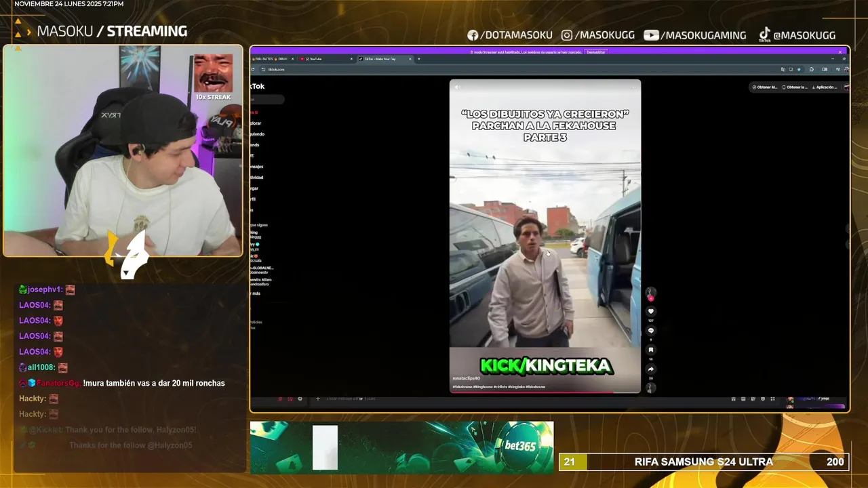Image resolution: width=868 pixels, height=488 pixels.
Task: Open Siguiendo in the TikTok sidebar
Action: coord(256,134)
